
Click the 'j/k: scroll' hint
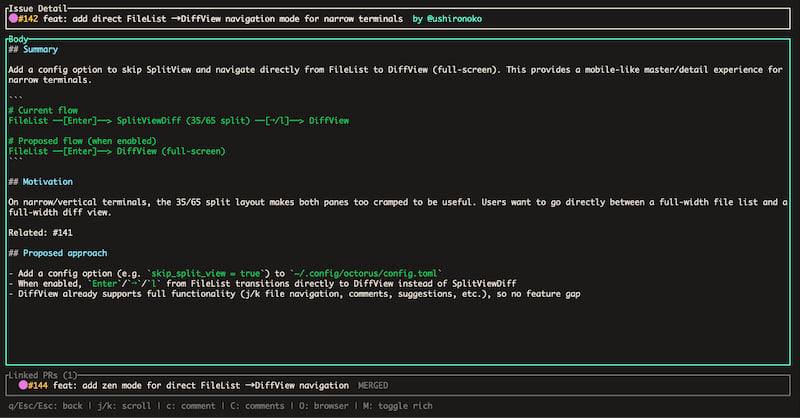coord(124,406)
